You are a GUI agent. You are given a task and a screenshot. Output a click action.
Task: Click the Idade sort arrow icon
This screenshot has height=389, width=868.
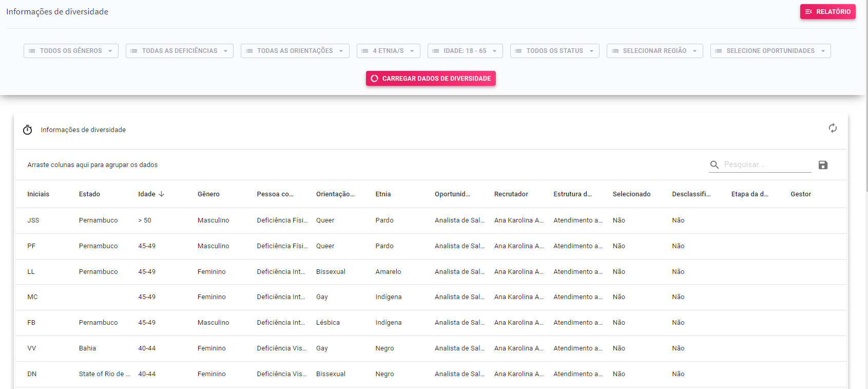pyautogui.click(x=162, y=194)
